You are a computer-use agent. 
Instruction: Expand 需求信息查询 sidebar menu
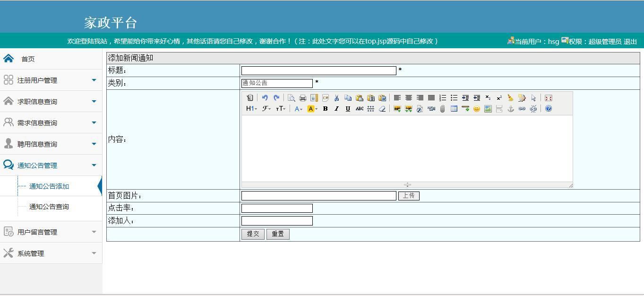[51, 123]
